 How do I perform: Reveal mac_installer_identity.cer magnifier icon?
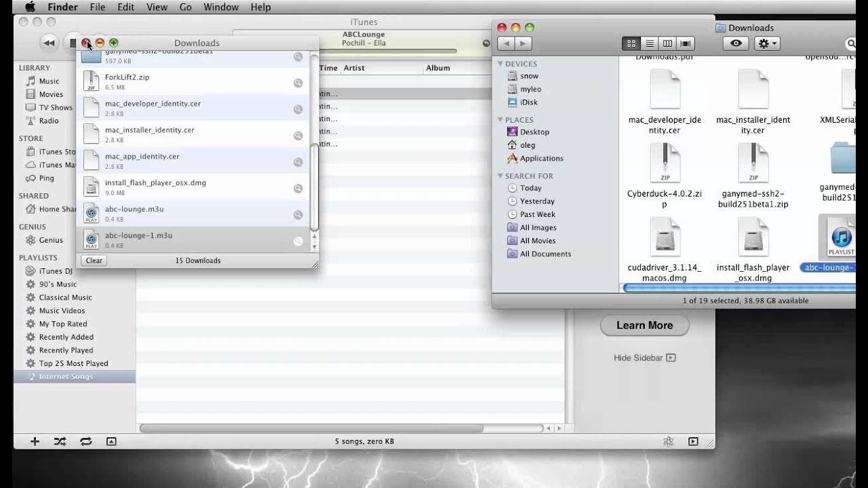click(298, 136)
